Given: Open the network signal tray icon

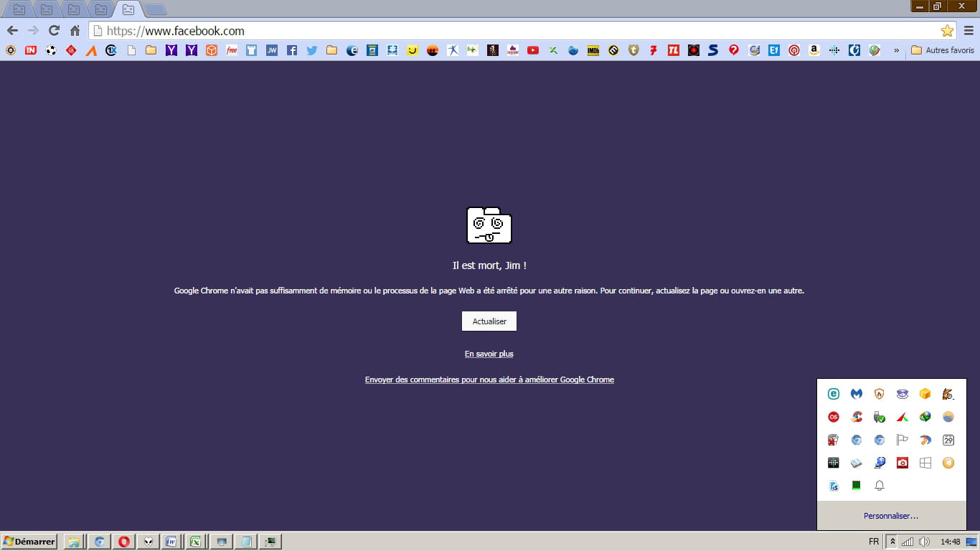Looking at the screenshot, I should click(x=908, y=542).
